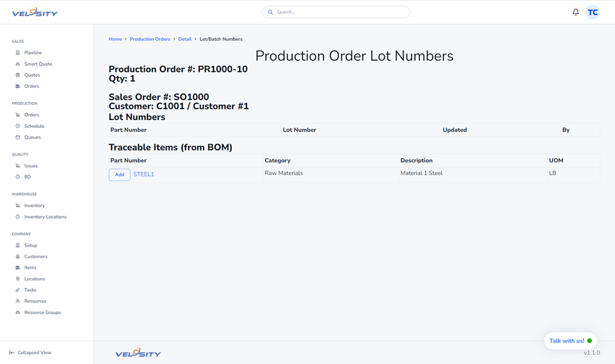Click the Smart Quote sidebar icon

18,64
